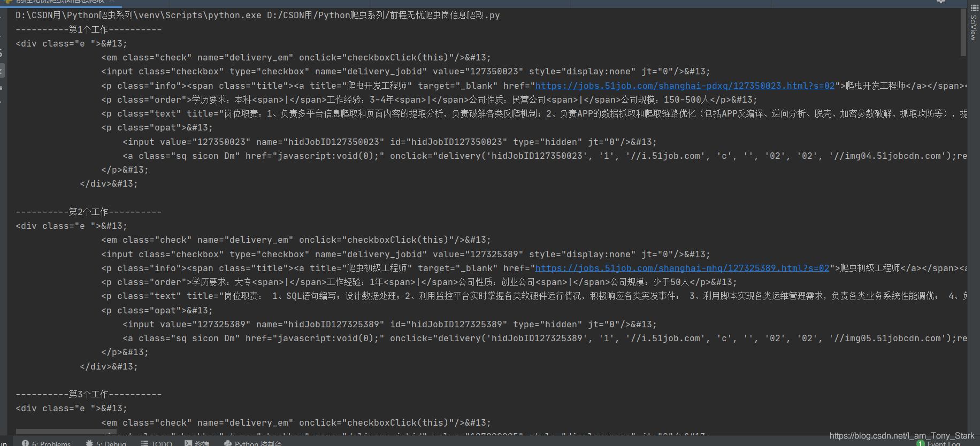Click the 岗位职责 line about SQL语句编写

pos(534,296)
